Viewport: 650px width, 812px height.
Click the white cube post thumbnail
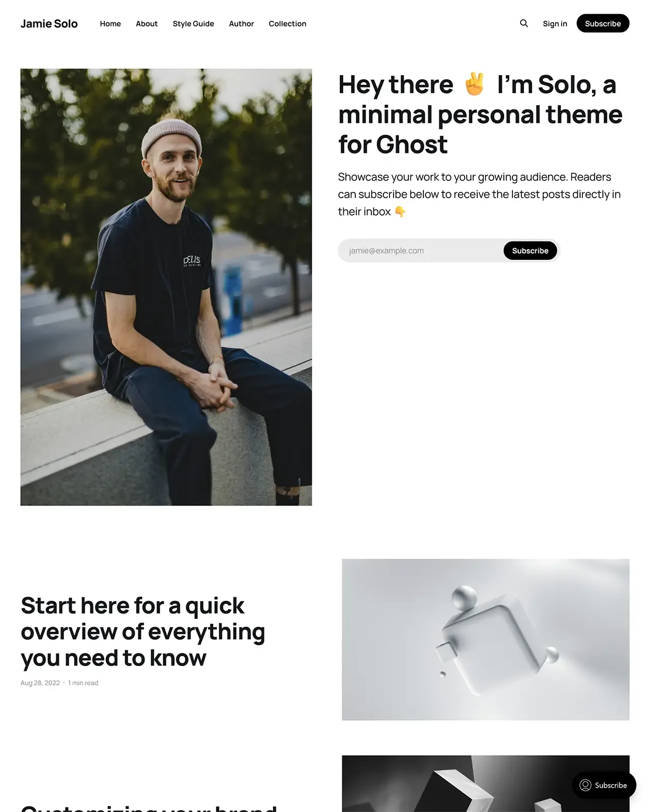click(x=485, y=639)
